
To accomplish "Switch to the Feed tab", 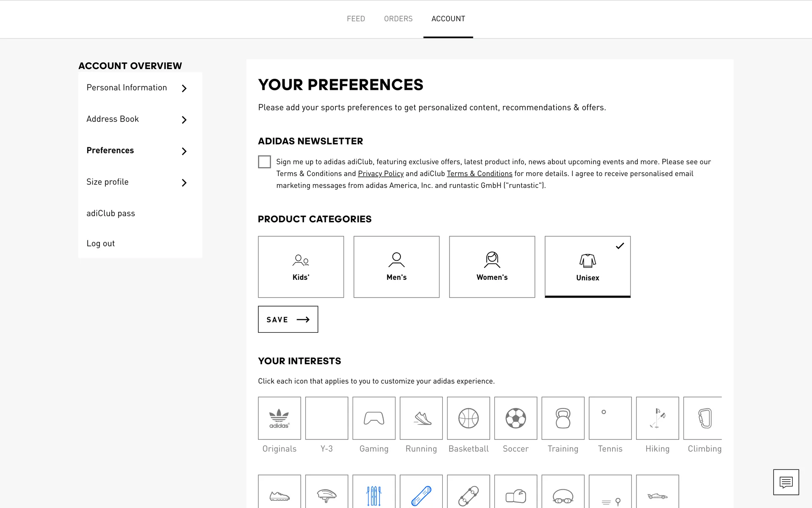I will point(356,19).
